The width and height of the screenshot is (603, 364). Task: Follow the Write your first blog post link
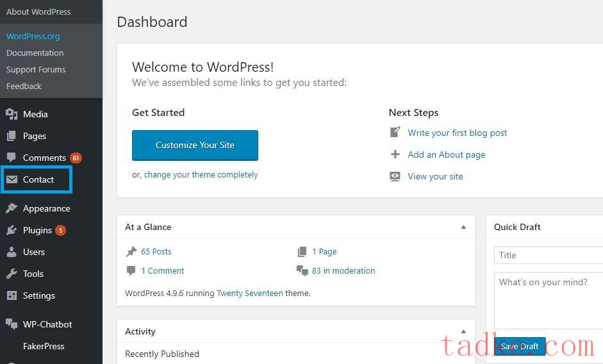457,133
